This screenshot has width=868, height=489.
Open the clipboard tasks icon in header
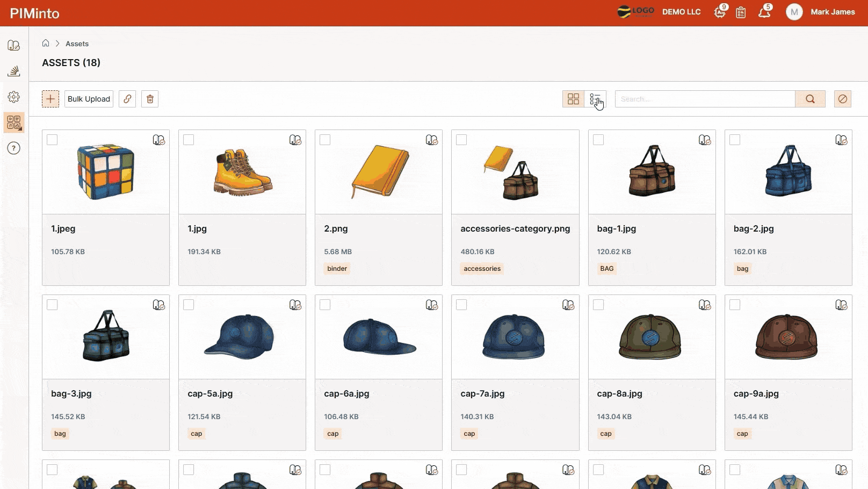click(741, 12)
